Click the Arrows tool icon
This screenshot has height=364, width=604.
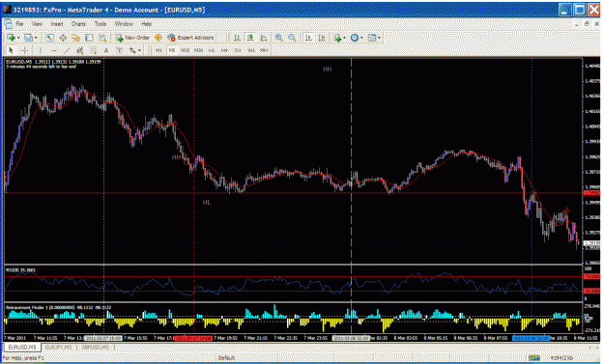click(132, 50)
